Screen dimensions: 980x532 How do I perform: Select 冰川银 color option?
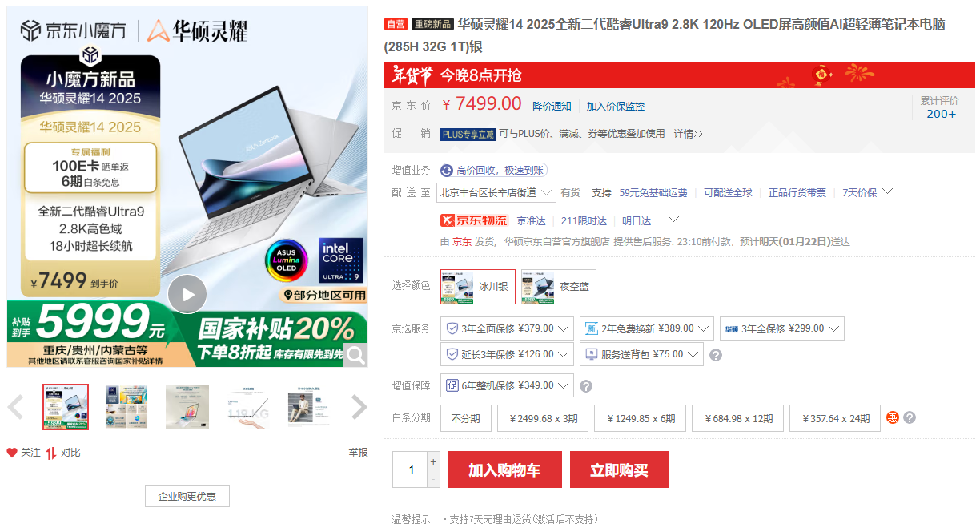pos(478,287)
